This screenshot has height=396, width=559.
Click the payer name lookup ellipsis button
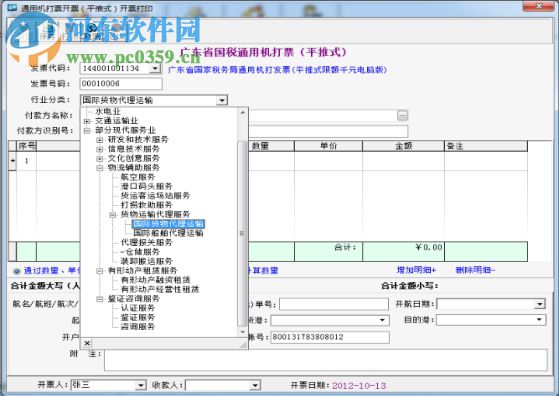pyautogui.click(x=402, y=115)
